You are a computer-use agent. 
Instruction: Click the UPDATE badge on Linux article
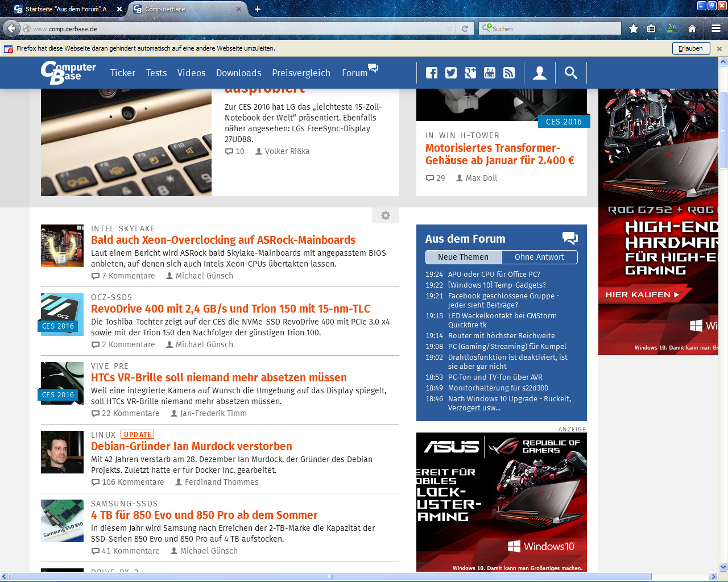coord(138,435)
